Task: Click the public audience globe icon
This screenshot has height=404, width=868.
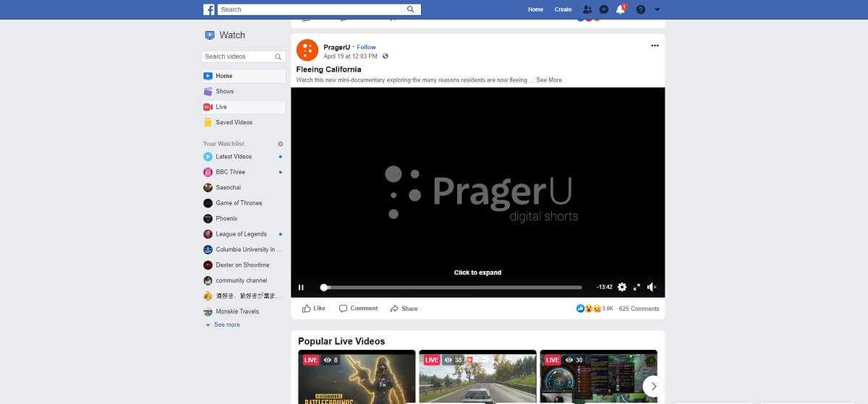Action: click(x=386, y=56)
